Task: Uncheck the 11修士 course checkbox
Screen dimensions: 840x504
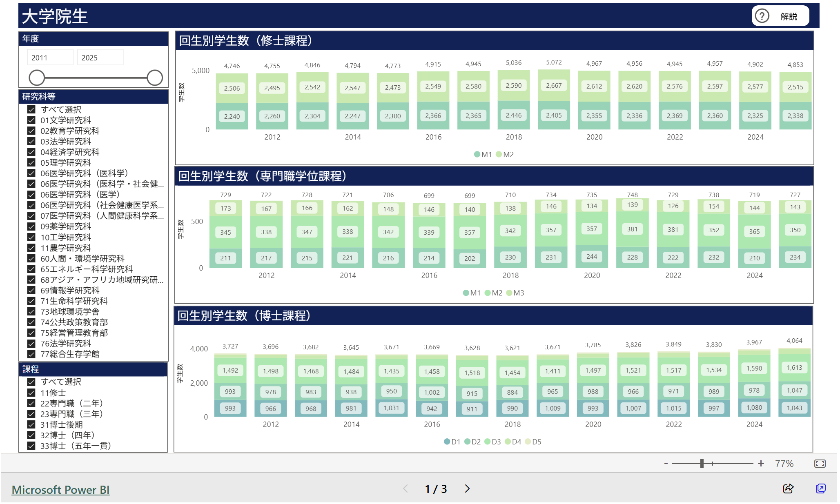Action: (31, 393)
